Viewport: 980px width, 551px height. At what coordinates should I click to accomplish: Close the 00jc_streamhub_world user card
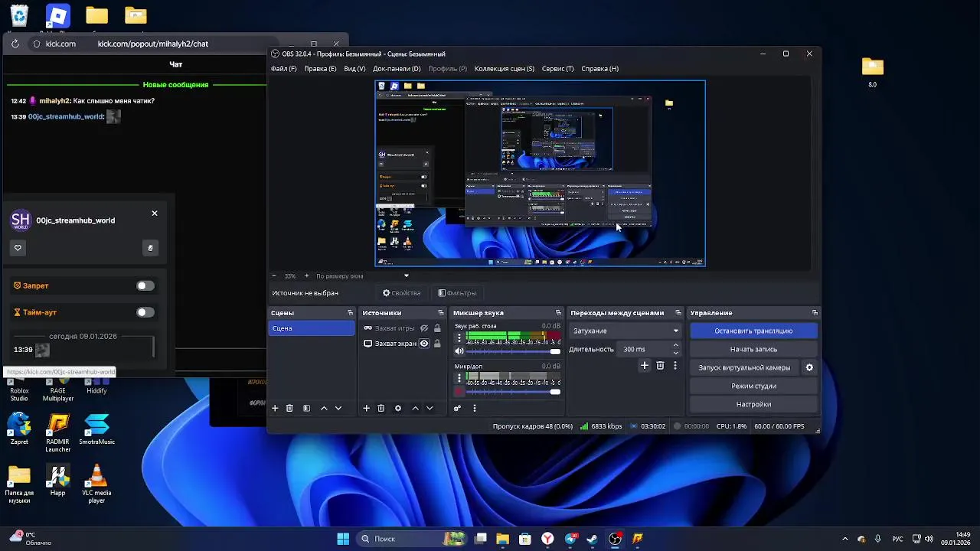155,214
